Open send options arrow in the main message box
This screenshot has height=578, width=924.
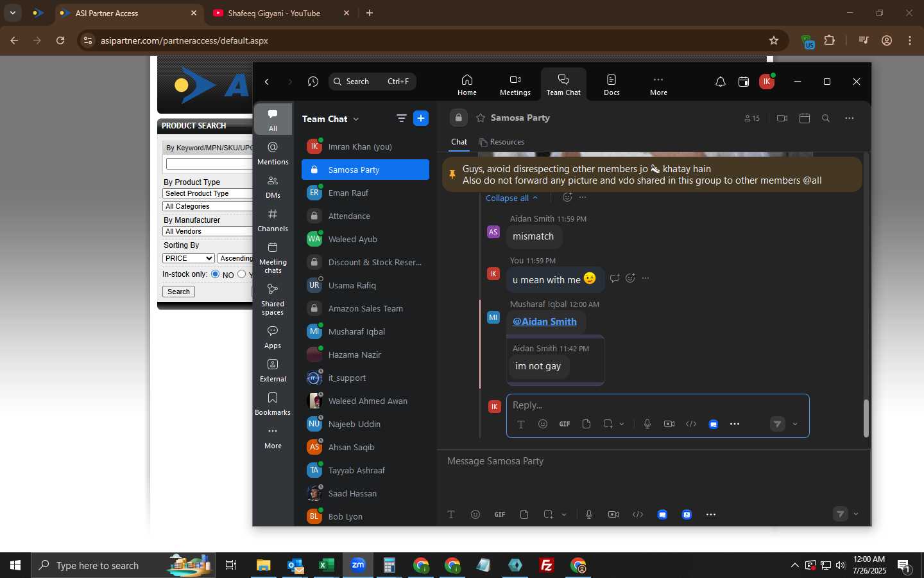pyautogui.click(x=856, y=514)
